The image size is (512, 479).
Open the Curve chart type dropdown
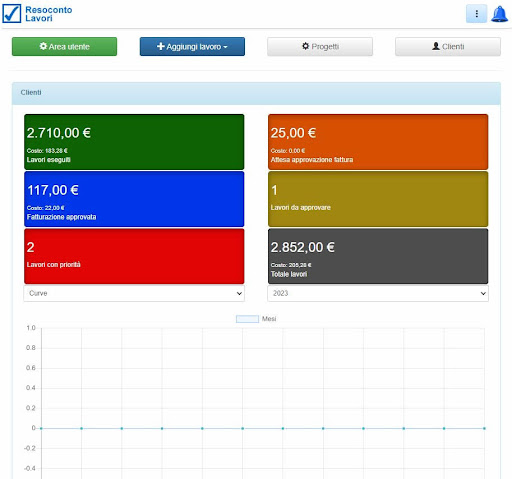[134, 293]
